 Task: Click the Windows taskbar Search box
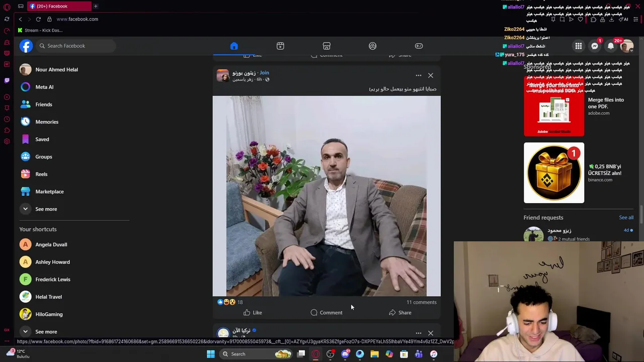pos(257,354)
